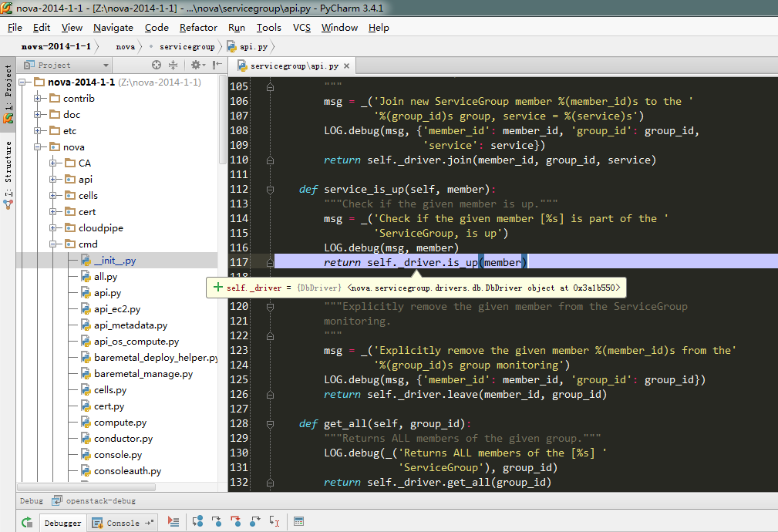Click the Step Out debug icon

(255, 521)
